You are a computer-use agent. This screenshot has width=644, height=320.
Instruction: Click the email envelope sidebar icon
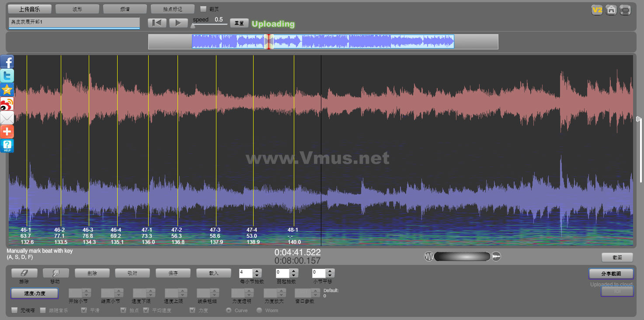click(x=7, y=118)
